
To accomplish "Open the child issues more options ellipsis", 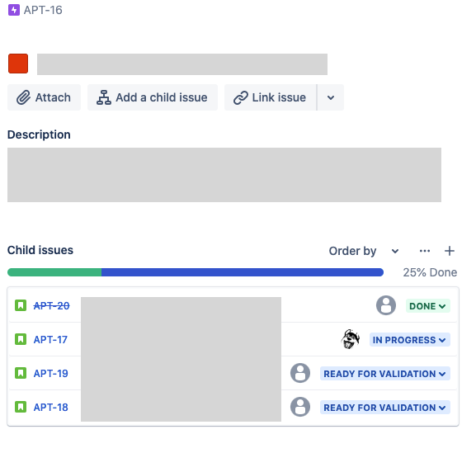I will click(424, 251).
